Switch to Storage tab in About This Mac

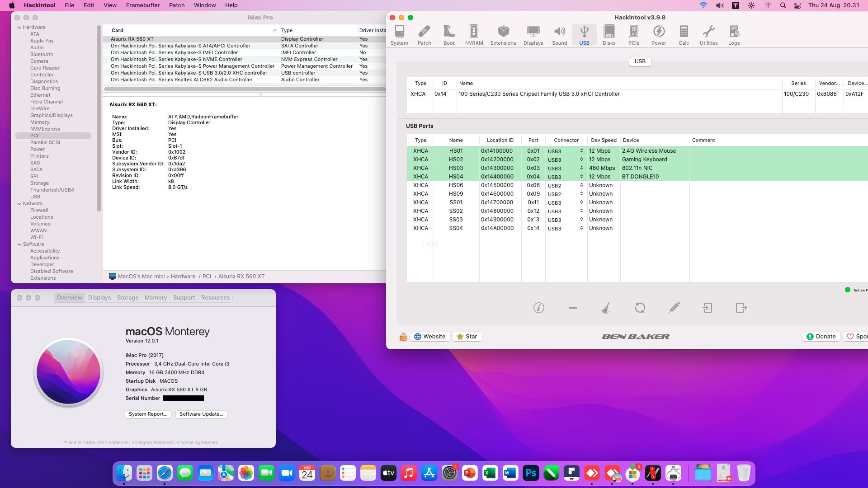127,298
